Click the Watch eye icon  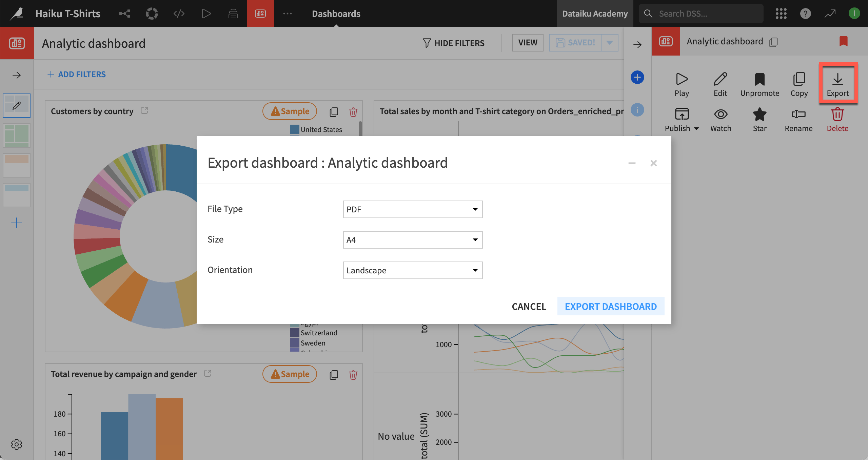[x=721, y=119]
